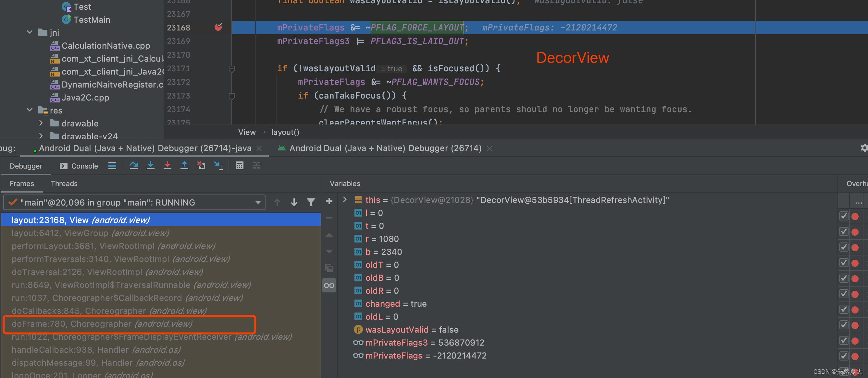
Task: Select frame layout:6412, ViewGroup
Action: (161, 233)
